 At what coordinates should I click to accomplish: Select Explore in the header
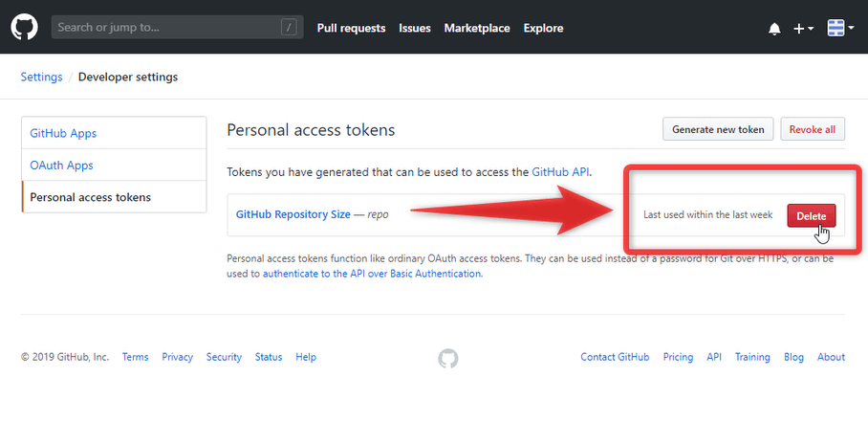coord(543,29)
